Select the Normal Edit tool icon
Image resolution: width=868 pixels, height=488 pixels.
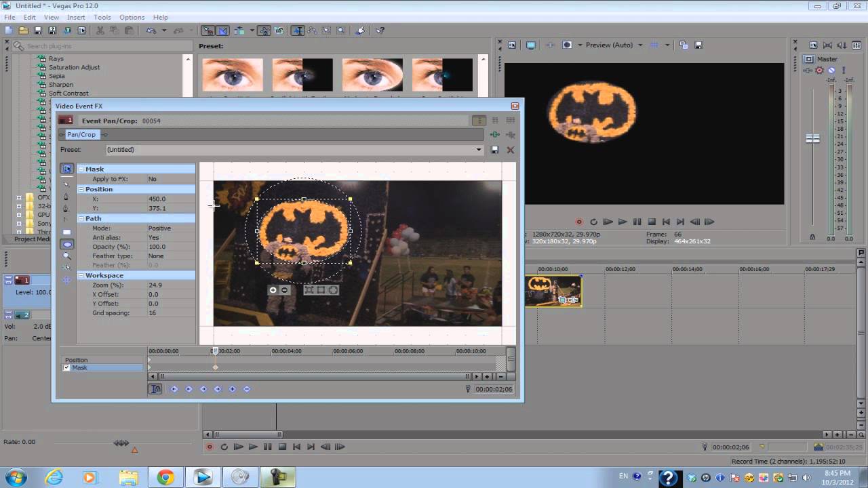(x=298, y=30)
